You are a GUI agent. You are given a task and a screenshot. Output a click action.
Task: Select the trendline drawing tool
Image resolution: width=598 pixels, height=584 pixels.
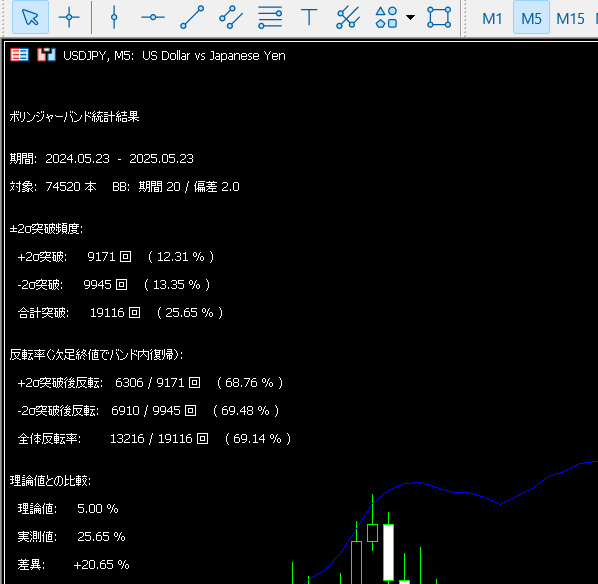[192, 17]
